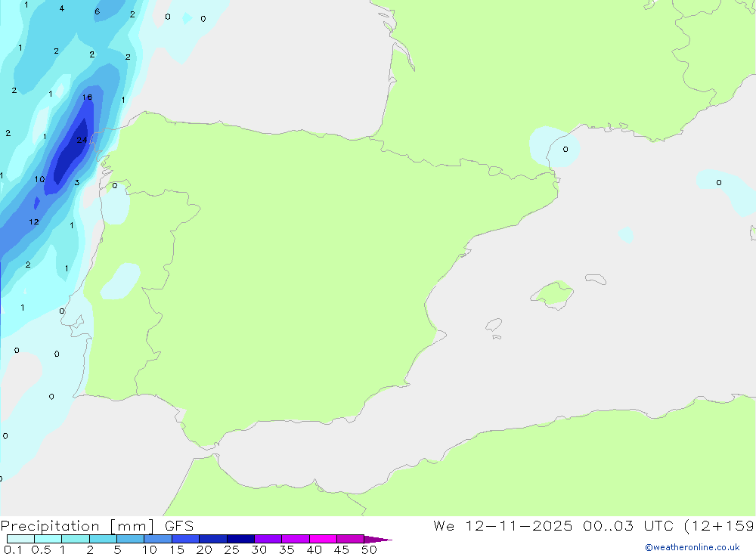Click the 'We' weekday label
This screenshot has width=756, height=554.
coord(444,525)
